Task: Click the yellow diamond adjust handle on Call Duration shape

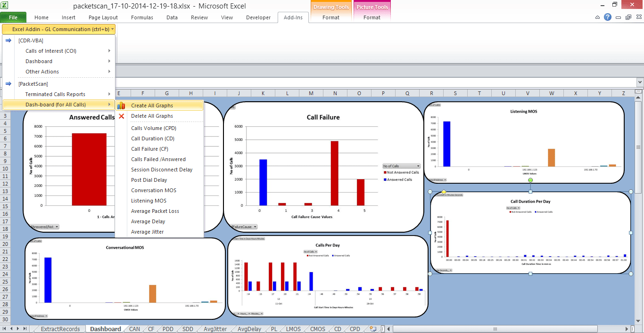Action: [x=444, y=192]
